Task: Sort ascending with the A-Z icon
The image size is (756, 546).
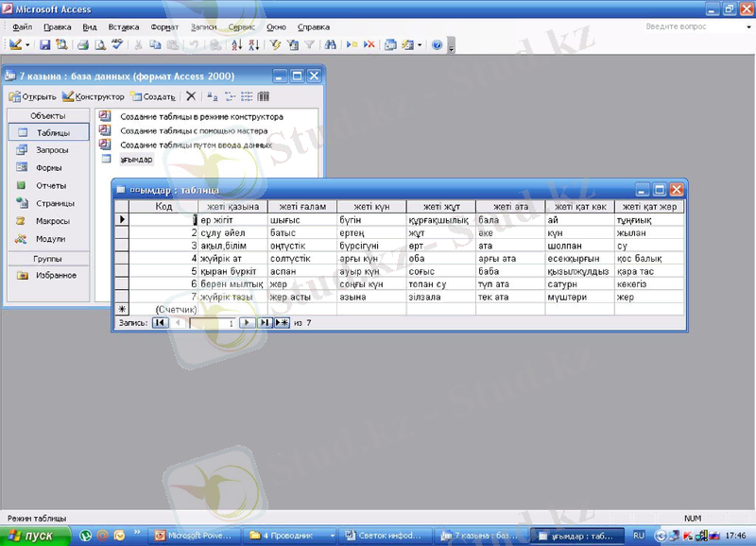Action: point(235,44)
